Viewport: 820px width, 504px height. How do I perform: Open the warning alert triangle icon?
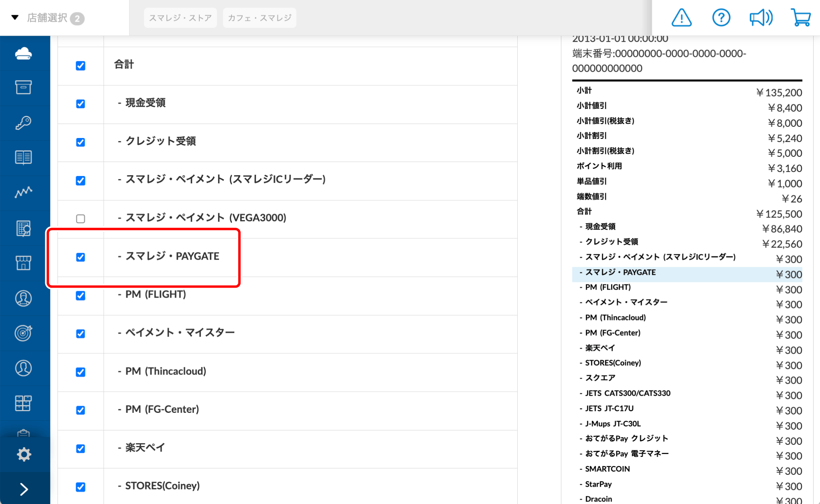(x=681, y=18)
